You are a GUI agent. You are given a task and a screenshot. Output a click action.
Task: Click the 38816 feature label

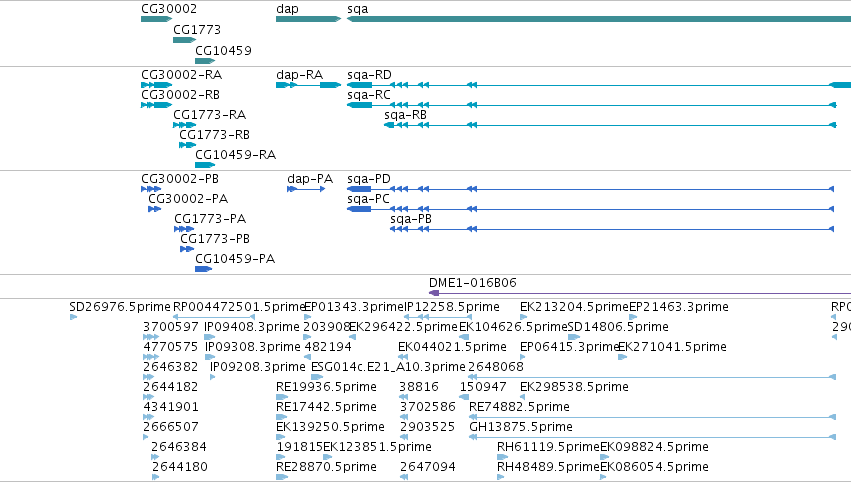[419, 387]
